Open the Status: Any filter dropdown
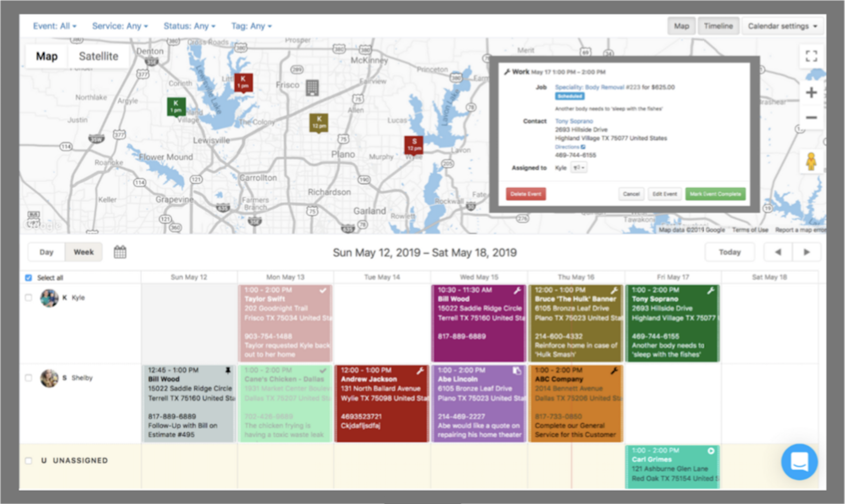845x504 pixels. pos(189,26)
